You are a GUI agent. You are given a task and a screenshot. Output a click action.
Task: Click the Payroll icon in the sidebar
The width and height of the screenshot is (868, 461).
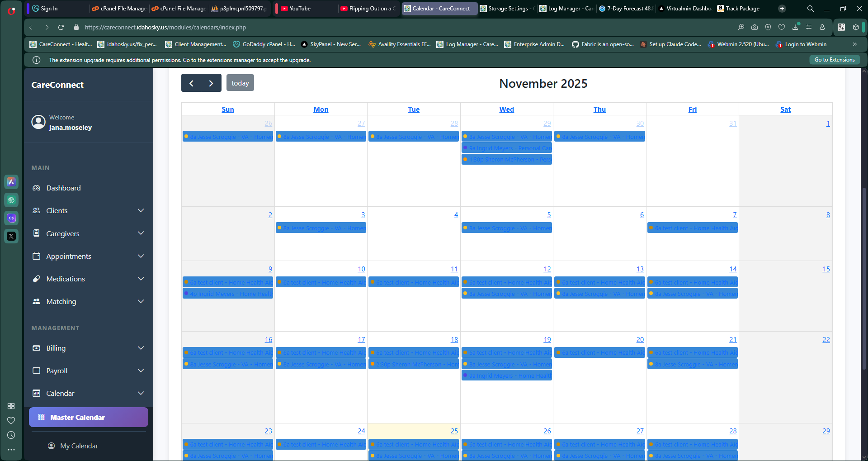click(37, 370)
